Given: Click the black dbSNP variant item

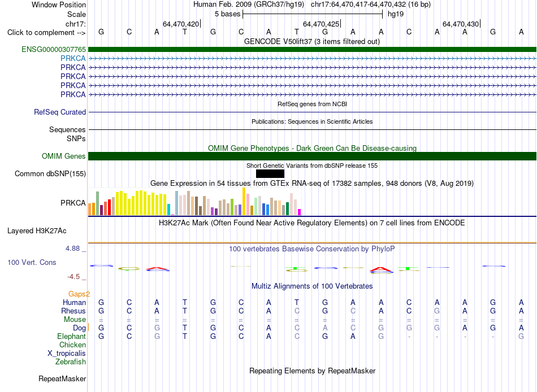Looking at the screenshot, I should coord(270,173).
